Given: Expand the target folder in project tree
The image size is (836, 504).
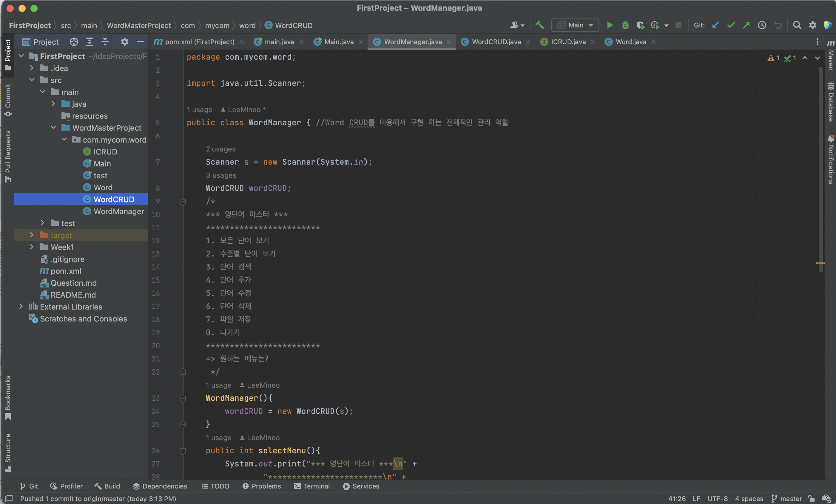Looking at the screenshot, I should (32, 235).
